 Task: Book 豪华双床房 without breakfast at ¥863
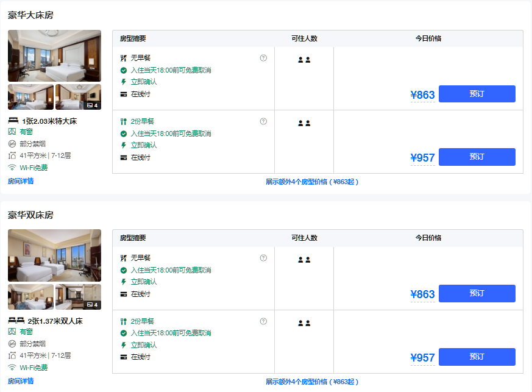[x=477, y=293]
